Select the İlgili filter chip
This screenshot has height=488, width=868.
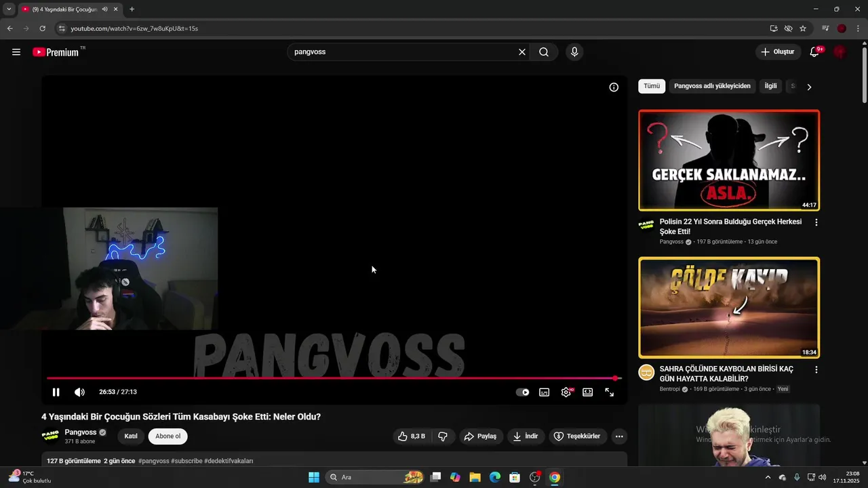click(770, 86)
